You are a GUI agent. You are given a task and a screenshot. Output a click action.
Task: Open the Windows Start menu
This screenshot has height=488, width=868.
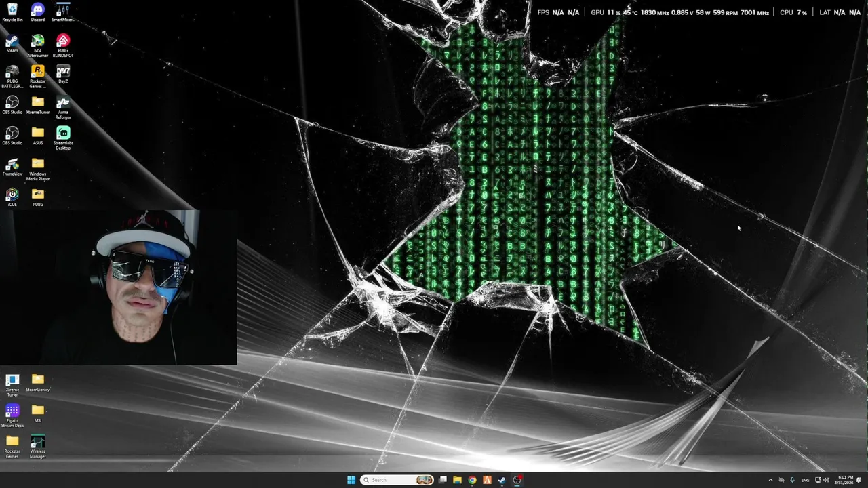click(x=351, y=480)
